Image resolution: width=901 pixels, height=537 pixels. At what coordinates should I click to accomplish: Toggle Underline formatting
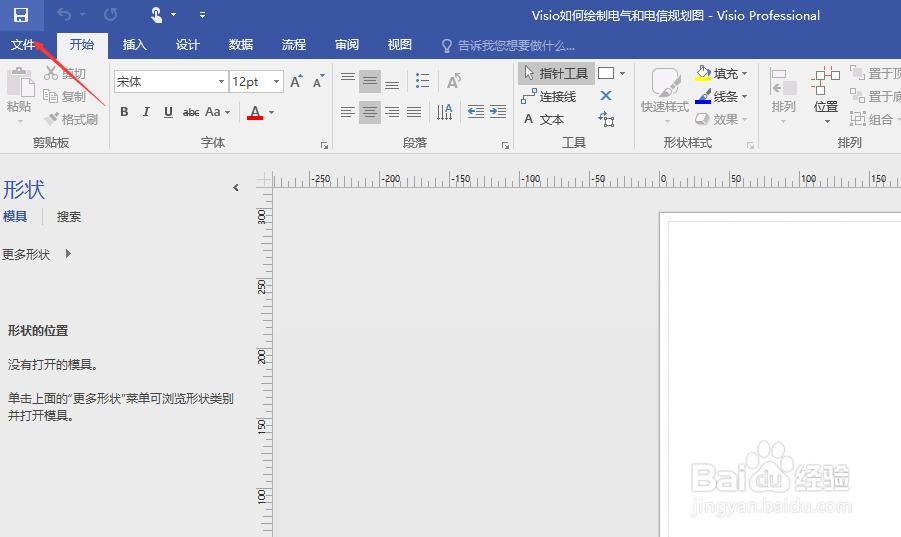(x=168, y=112)
